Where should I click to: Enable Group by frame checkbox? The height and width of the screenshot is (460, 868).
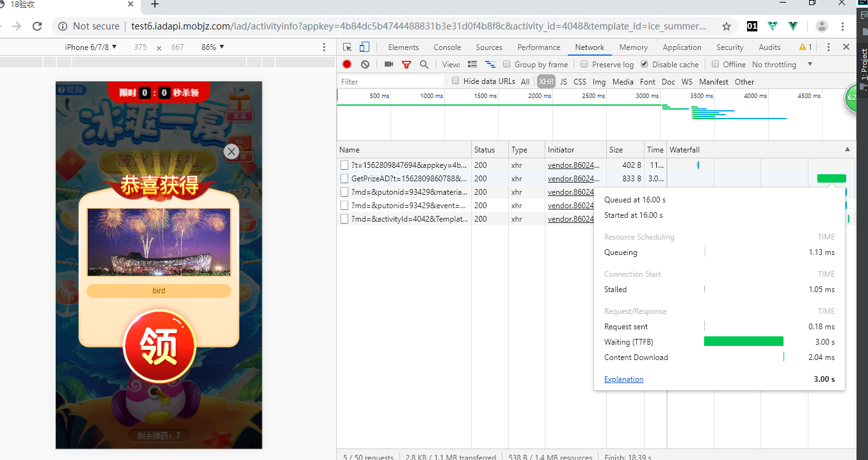click(x=507, y=64)
